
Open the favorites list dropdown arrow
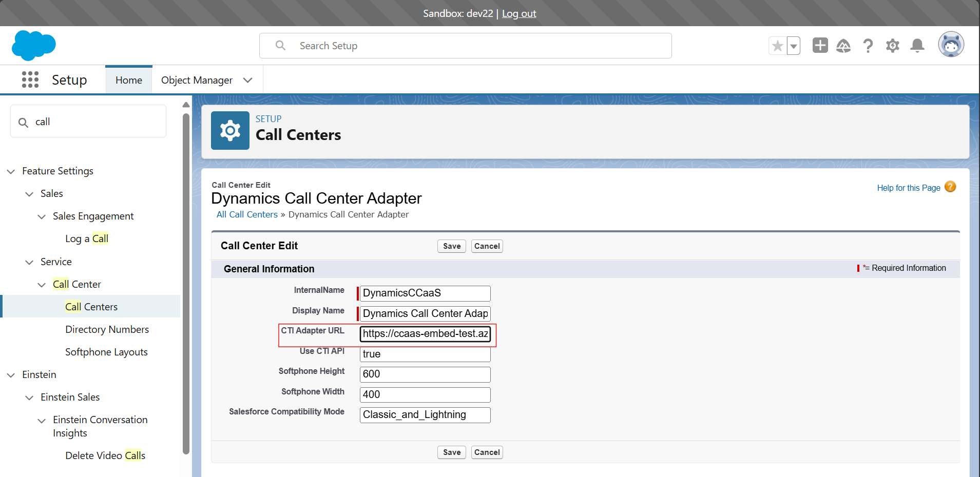point(794,46)
